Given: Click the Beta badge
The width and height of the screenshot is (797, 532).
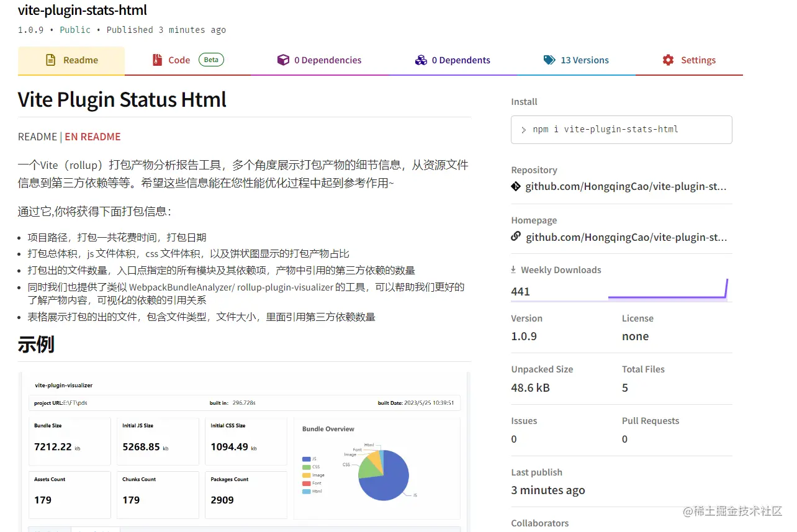Looking at the screenshot, I should 211,60.
